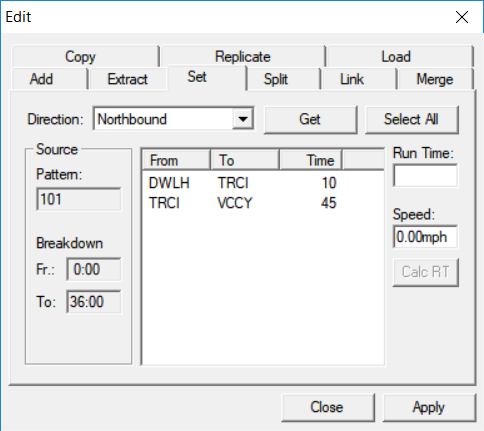This screenshot has width=484, height=431.
Task: Click the Run Time input field
Action: point(425,175)
